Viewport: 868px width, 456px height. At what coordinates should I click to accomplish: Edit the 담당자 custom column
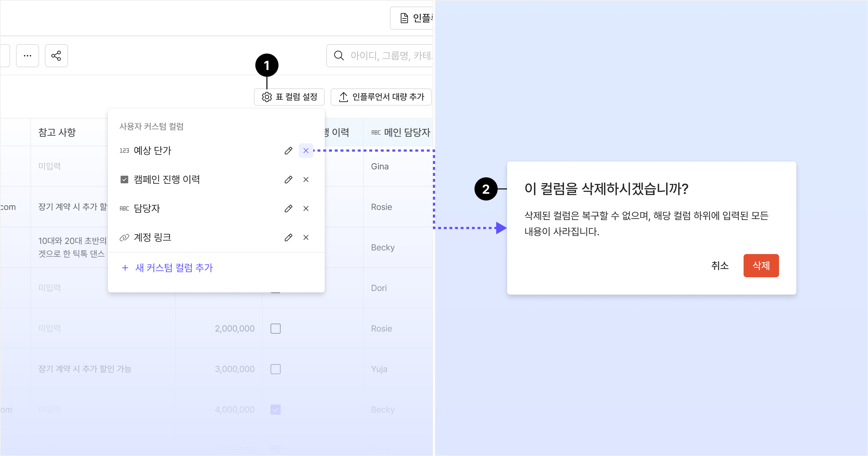point(288,208)
